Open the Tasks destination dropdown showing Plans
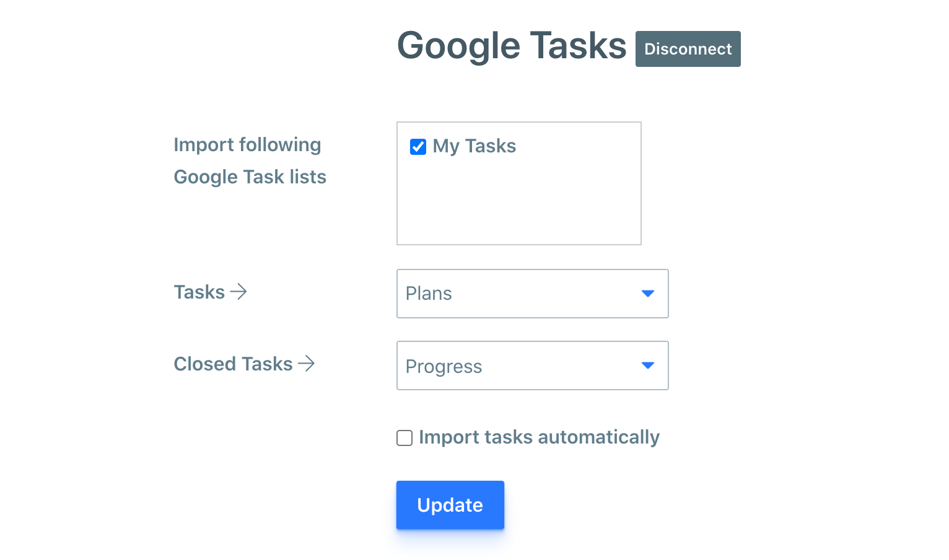The height and width of the screenshot is (560, 949). click(532, 294)
